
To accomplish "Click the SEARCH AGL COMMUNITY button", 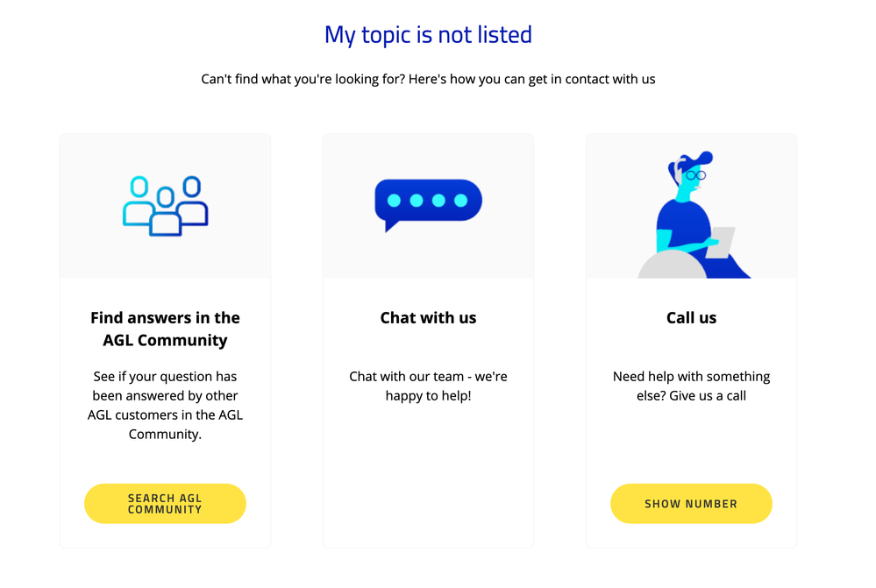I will [x=165, y=503].
